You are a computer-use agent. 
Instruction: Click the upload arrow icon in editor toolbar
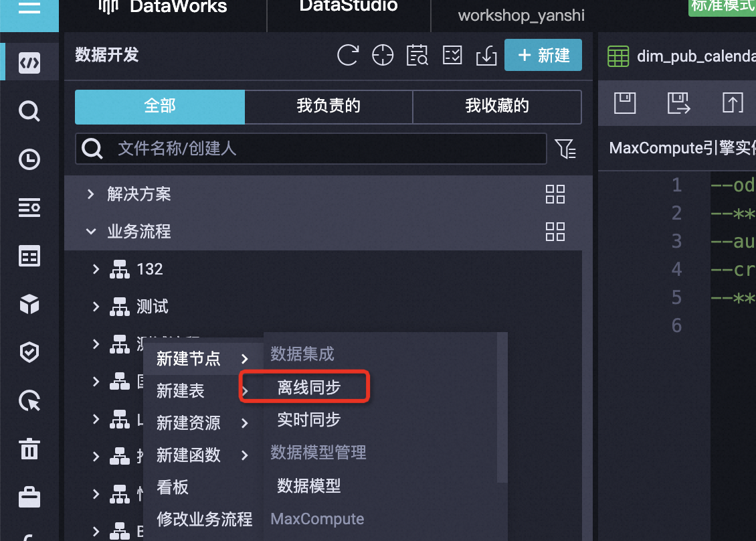pos(733,103)
